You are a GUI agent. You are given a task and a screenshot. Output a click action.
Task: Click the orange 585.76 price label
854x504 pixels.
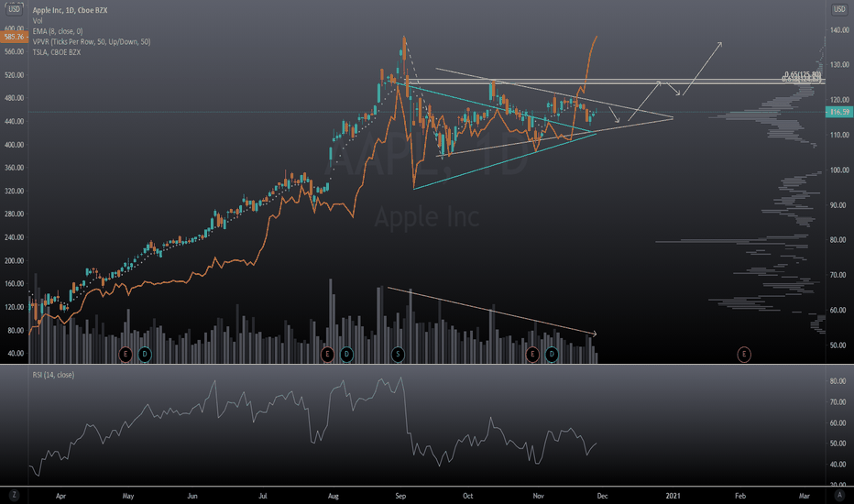click(14, 37)
